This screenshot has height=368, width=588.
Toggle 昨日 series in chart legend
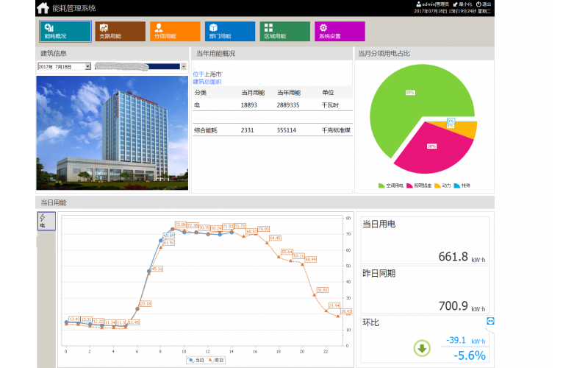(216, 360)
